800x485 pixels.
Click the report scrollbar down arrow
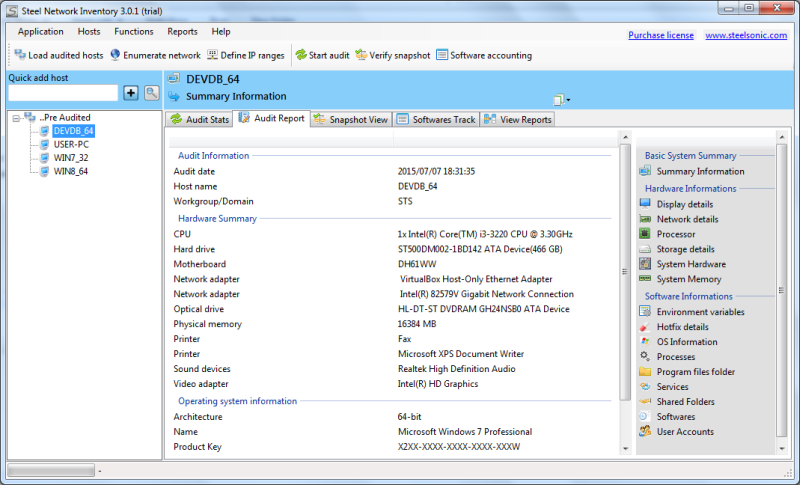[626, 449]
